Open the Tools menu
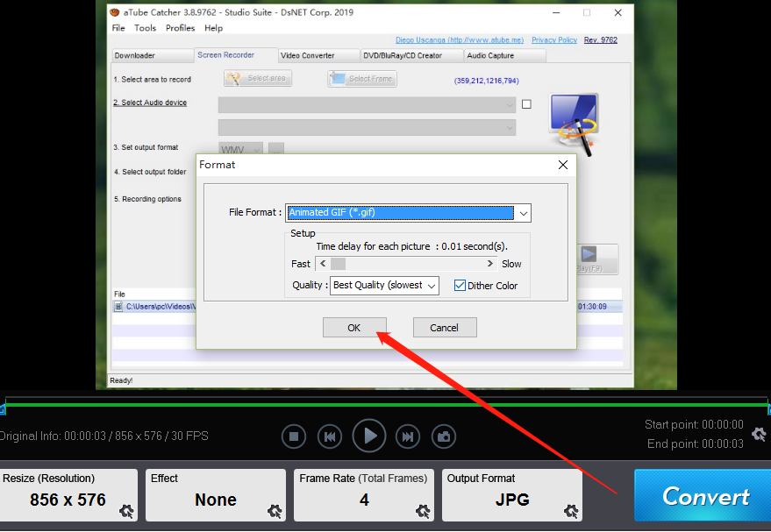 pyautogui.click(x=145, y=28)
